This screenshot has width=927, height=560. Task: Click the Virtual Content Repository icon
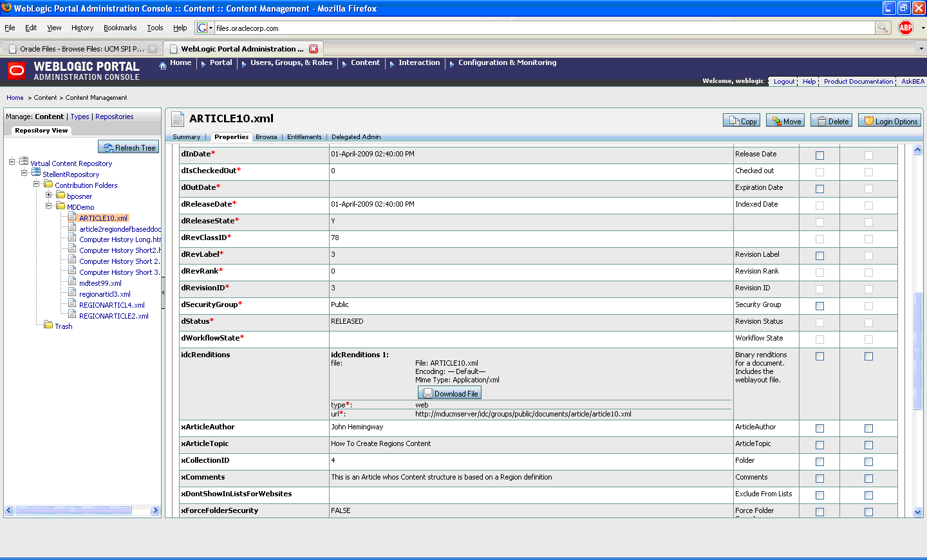point(24,162)
